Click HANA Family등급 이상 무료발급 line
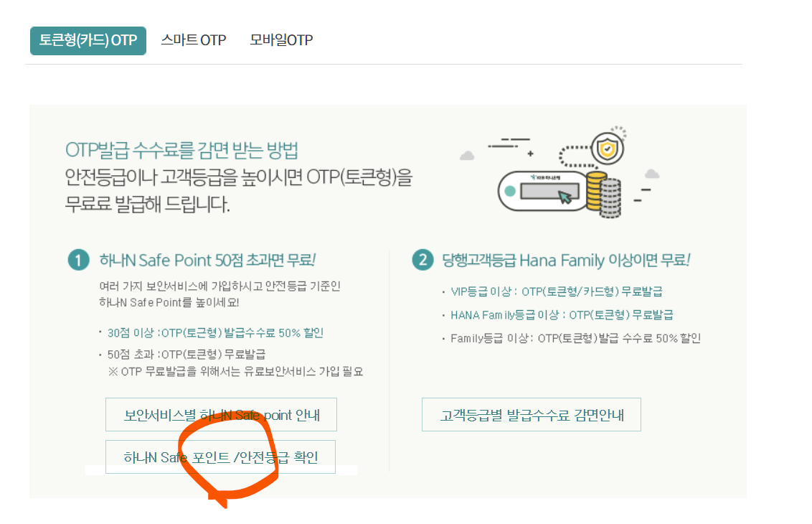 pos(562,315)
